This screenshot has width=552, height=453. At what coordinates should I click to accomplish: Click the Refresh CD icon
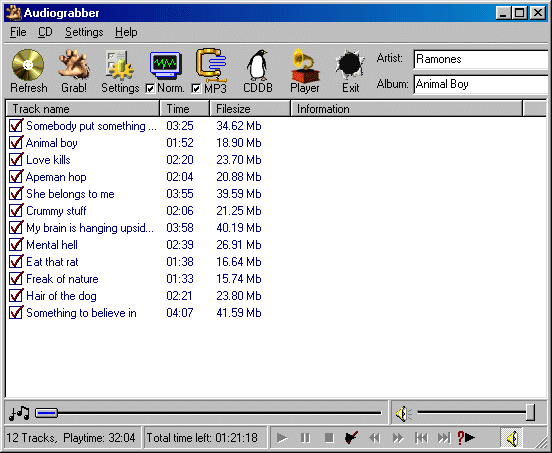pyautogui.click(x=28, y=65)
